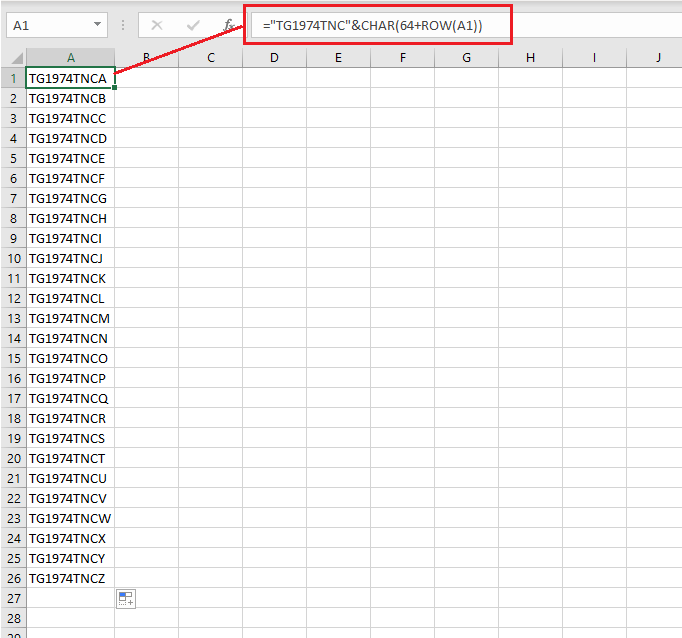Select row 5 header

(13, 158)
